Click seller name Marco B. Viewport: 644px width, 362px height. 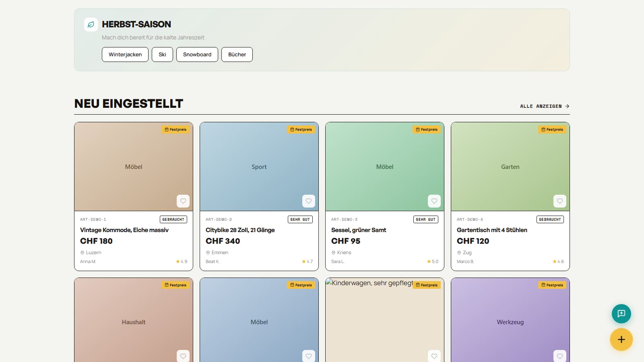click(x=465, y=261)
